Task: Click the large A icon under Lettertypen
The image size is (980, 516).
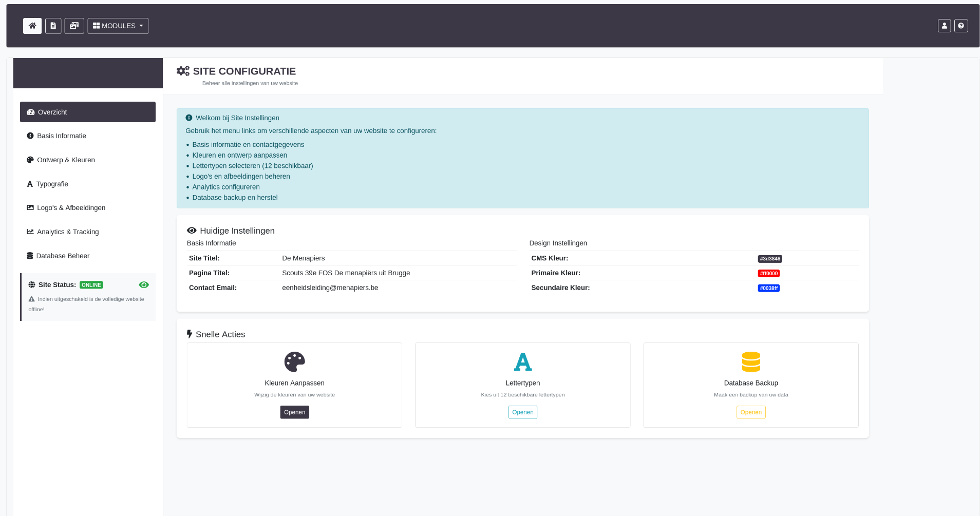Action: [522, 361]
